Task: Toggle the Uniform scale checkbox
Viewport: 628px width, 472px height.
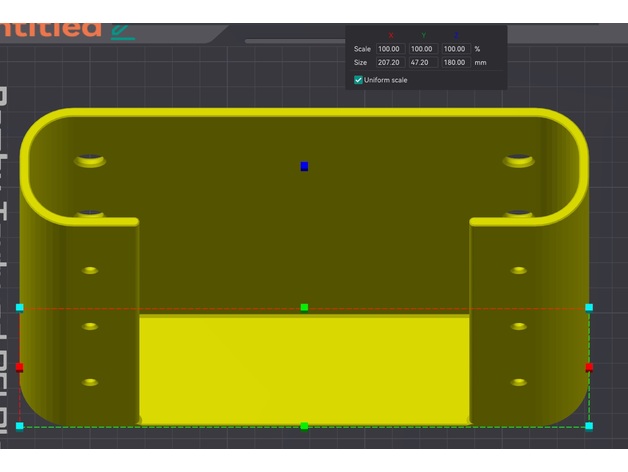Action: [359, 80]
